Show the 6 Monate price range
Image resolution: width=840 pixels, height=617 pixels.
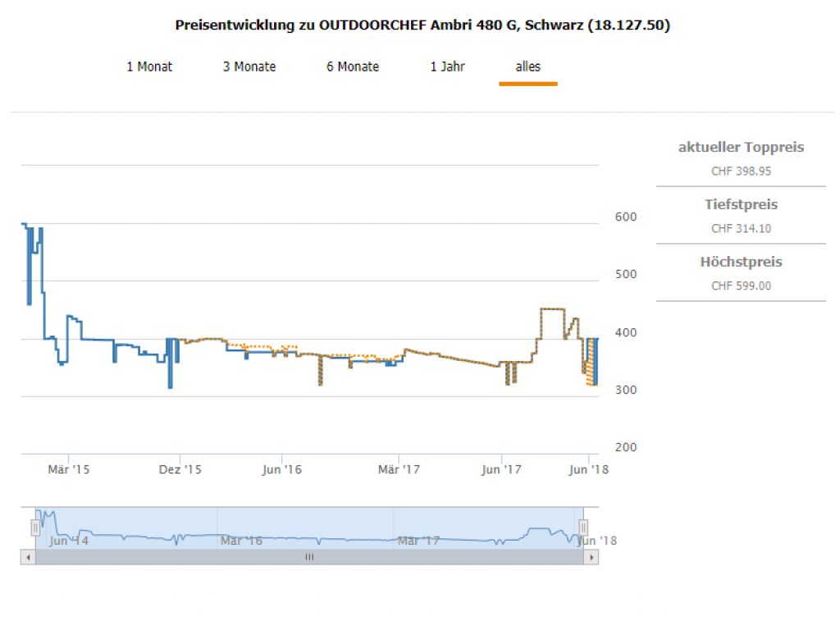click(353, 67)
